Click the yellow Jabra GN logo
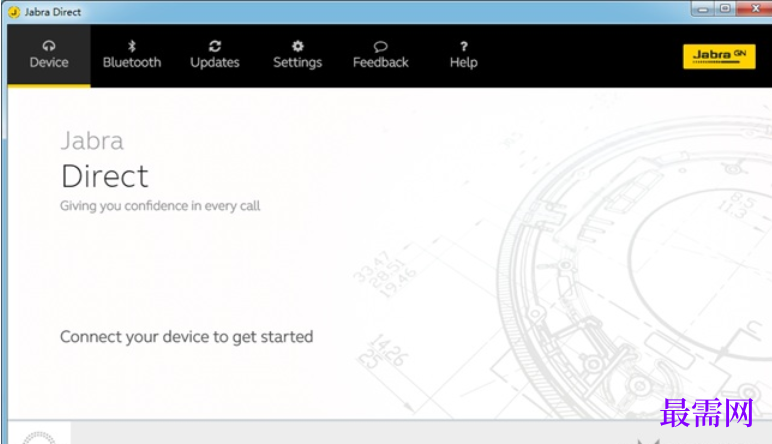Screen dimensions: 772x444 point(719,57)
